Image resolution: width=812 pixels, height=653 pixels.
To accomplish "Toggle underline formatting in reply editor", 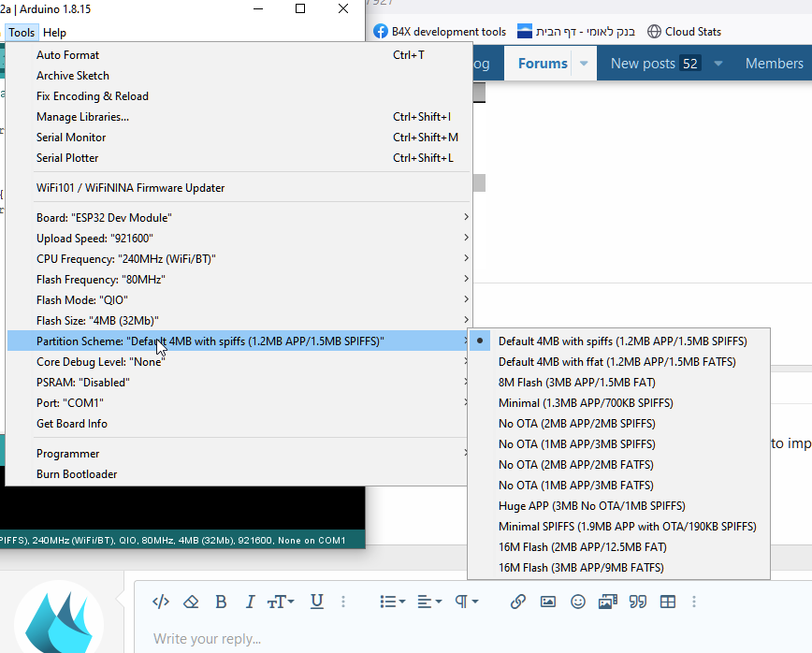I will [317, 602].
